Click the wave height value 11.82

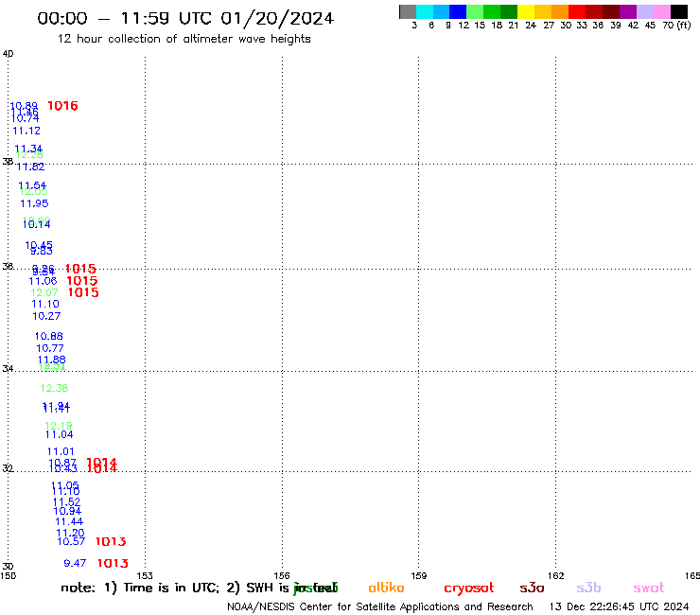30,167
